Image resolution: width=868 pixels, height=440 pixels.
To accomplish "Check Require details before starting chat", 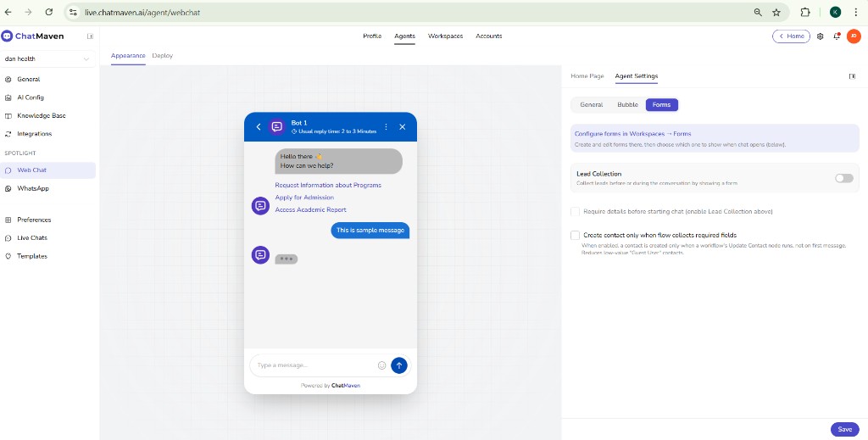I will point(576,211).
